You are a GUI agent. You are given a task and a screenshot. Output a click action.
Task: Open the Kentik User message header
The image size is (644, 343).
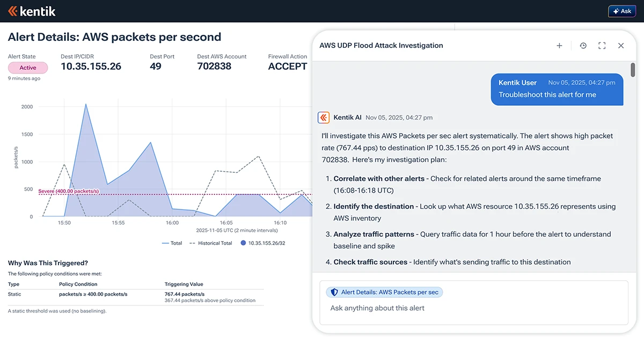[x=518, y=83]
